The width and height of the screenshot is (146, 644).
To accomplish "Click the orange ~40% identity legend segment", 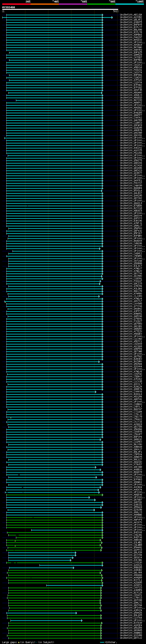I will click(x=45, y=4).
